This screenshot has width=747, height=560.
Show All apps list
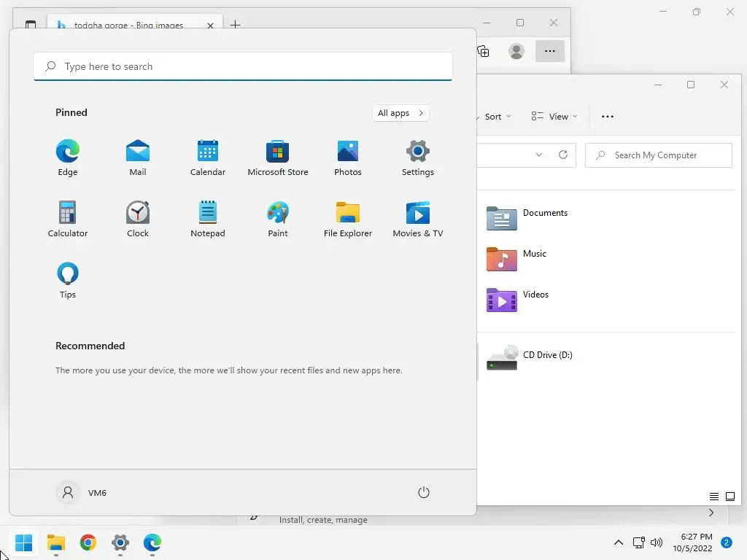(x=400, y=113)
